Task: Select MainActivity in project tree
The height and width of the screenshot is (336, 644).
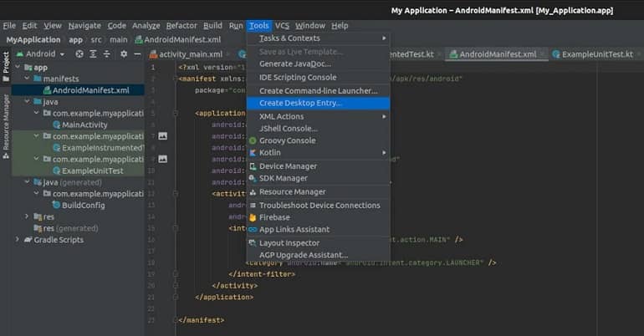Action: click(x=84, y=125)
